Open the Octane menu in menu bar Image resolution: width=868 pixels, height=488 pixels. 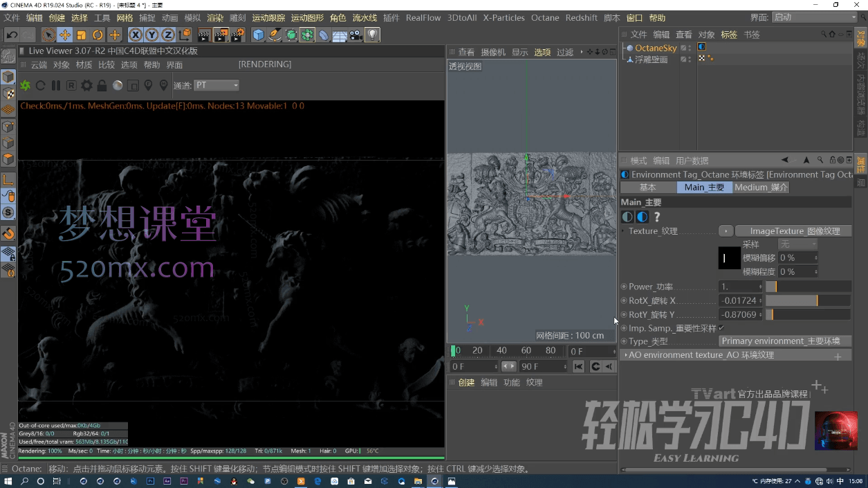[x=545, y=17]
